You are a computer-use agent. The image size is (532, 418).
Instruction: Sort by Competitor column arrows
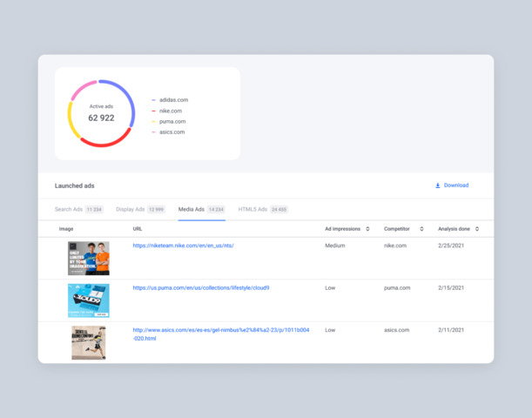[421, 229]
